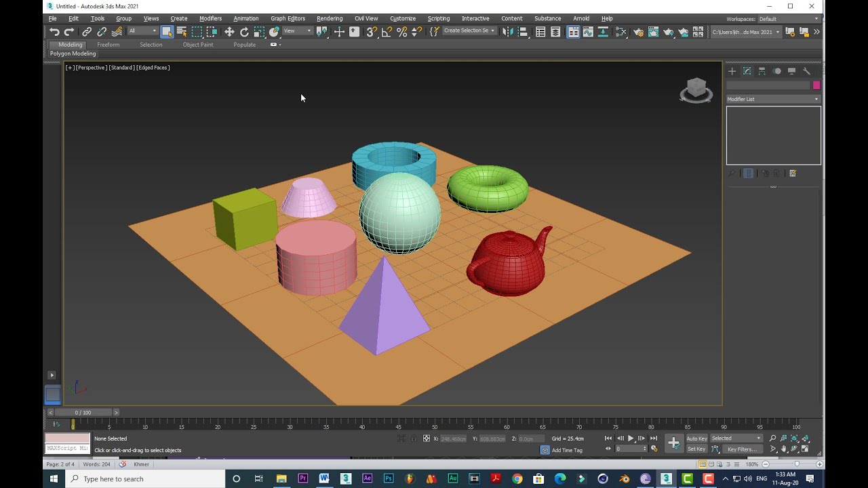Click Add Time Tag
This screenshot has width=868, height=488.
pyautogui.click(x=567, y=450)
